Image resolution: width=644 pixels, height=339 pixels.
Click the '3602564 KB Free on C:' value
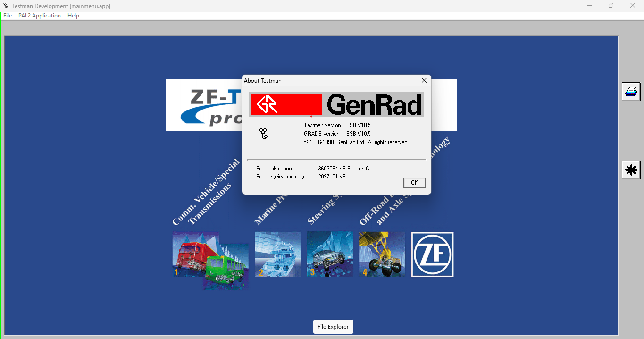coord(344,169)
